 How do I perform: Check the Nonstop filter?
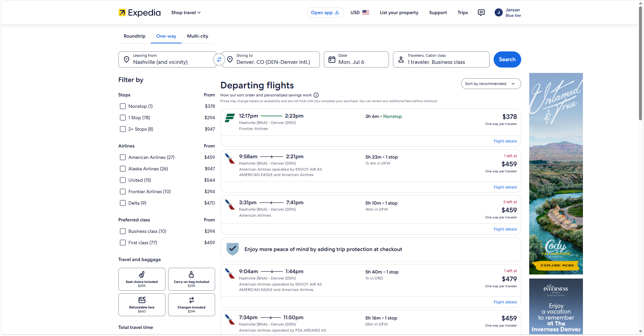pos(123,106)
